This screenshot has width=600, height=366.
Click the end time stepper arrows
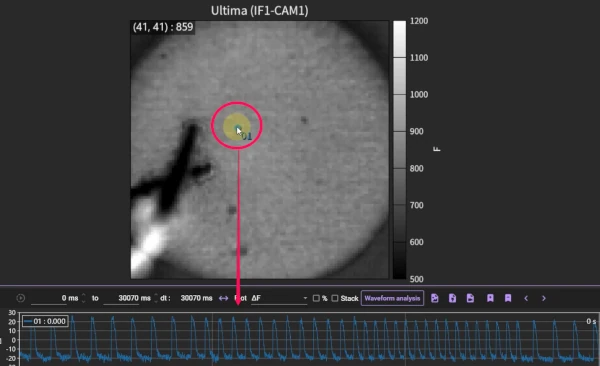click(x=156, y=298)
